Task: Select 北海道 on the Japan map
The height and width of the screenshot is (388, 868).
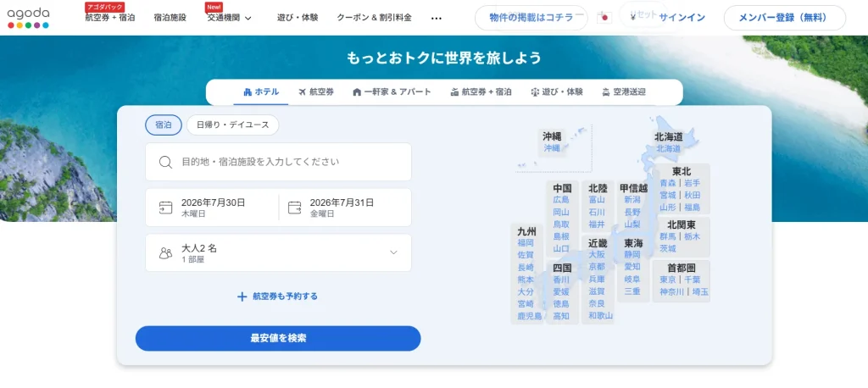Action: click(668, 148)
